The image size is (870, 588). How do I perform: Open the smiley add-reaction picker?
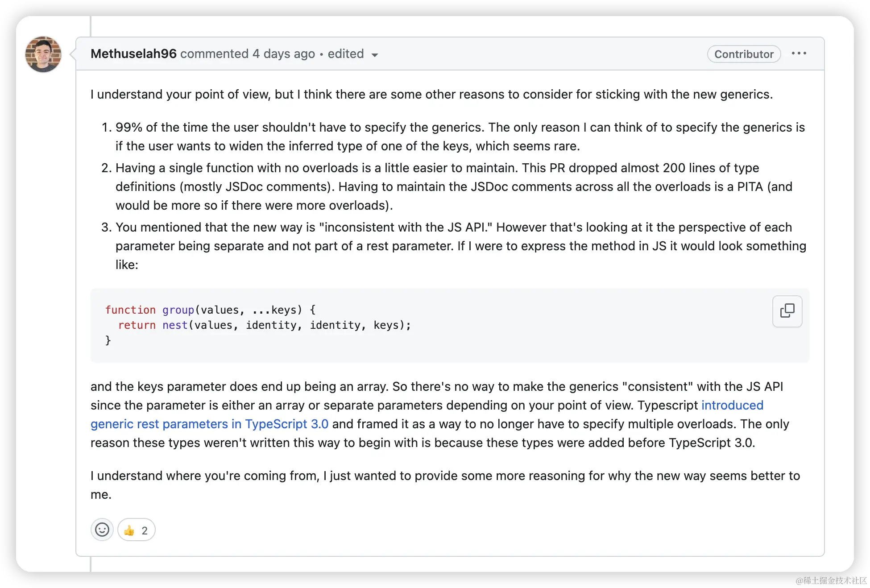point(102,530)
